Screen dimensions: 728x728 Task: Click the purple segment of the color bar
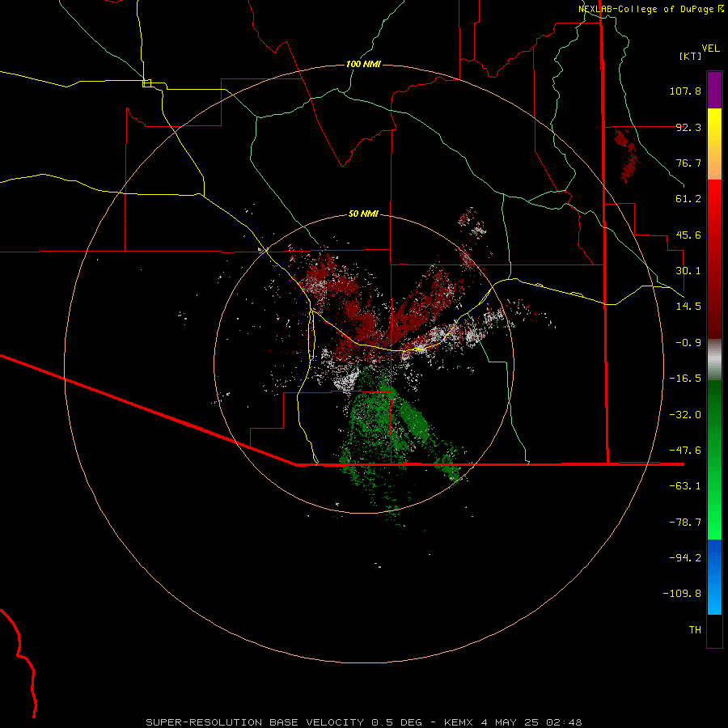tap(714, 90)
